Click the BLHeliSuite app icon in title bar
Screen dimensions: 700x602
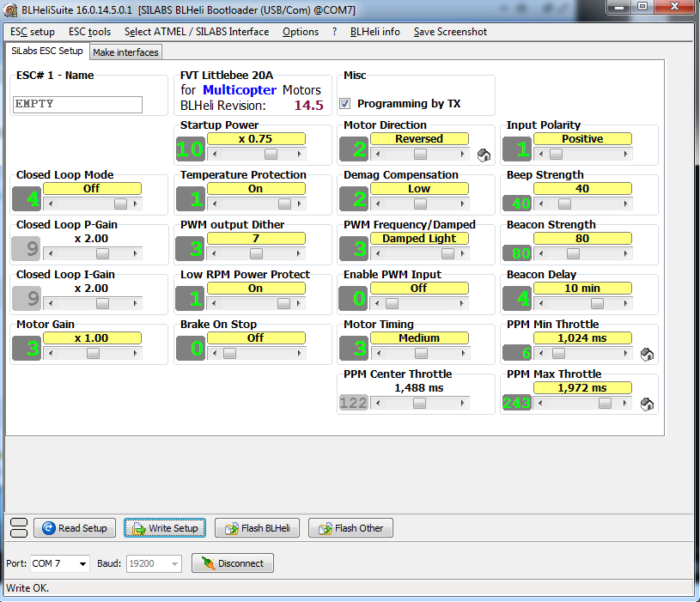pyautogui.click(x=10, y=9)
